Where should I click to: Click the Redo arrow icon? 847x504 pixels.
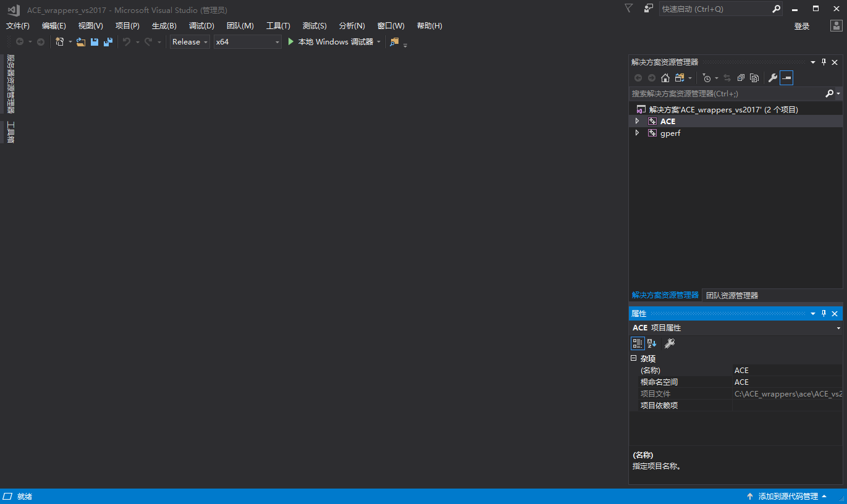click(x=148, y=42)
